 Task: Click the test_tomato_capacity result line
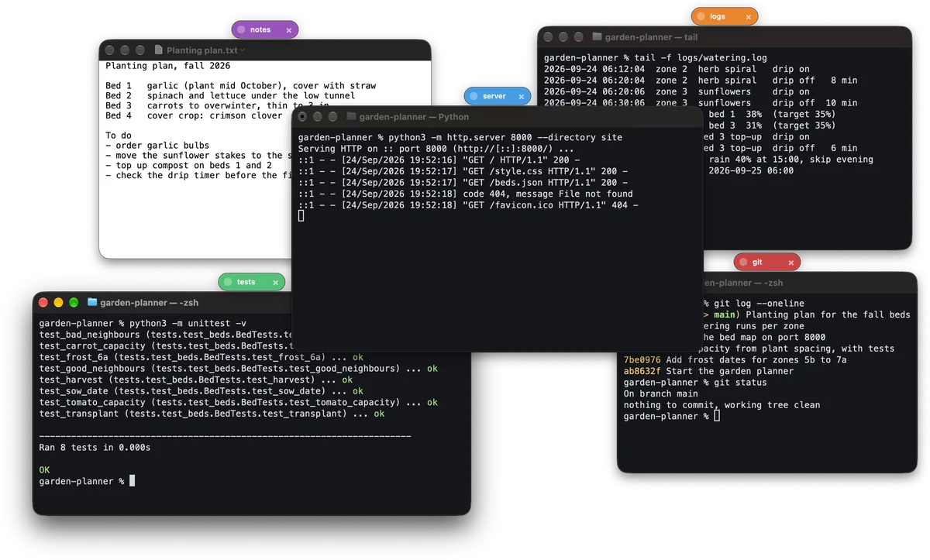pyautogui.click(x=239, y=402)
